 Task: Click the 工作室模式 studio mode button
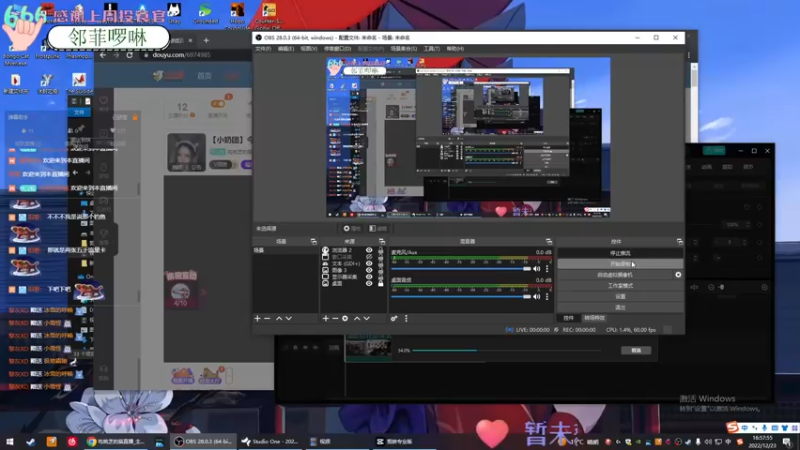coord(620,286)
